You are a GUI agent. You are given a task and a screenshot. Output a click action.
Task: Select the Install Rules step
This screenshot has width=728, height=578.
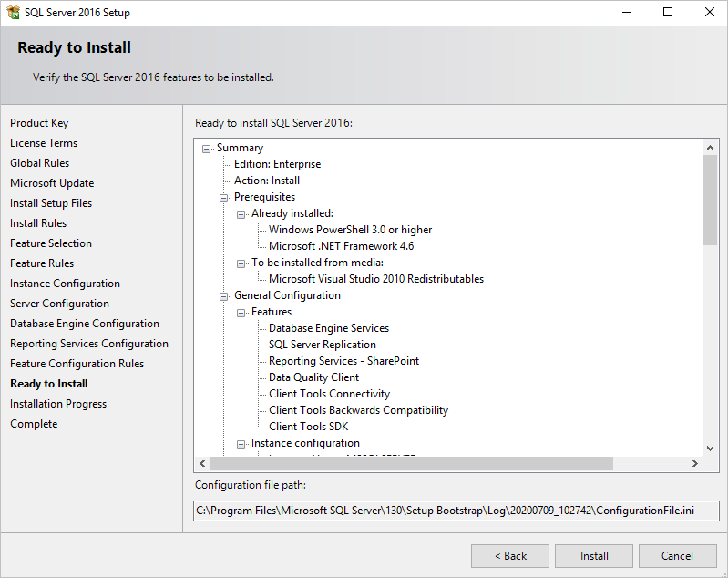pyautogui.click(x=38, y=223)
